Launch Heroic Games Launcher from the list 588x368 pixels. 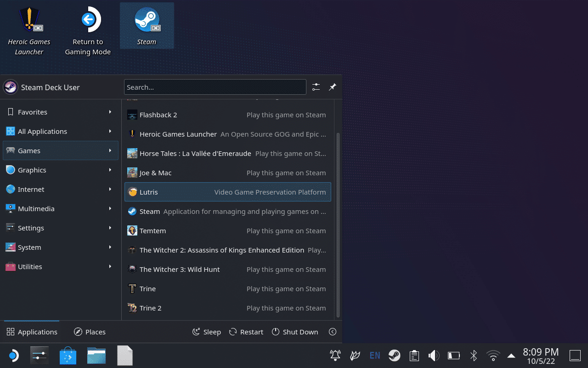[228, 134]
